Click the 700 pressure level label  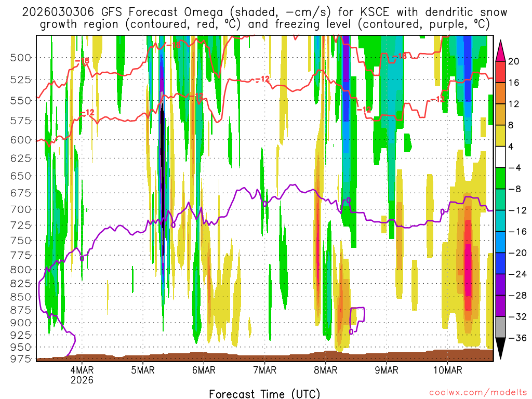[x=20, y=209]
